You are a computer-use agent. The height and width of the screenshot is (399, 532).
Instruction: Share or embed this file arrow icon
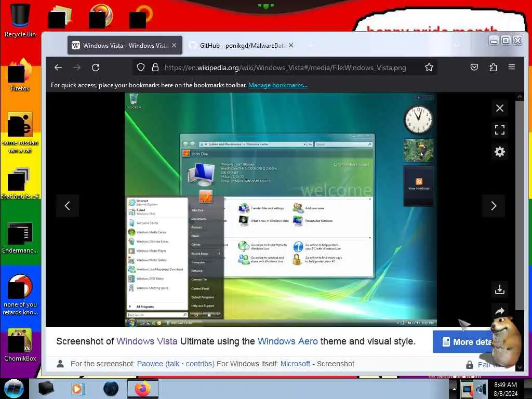pos(499,311)
